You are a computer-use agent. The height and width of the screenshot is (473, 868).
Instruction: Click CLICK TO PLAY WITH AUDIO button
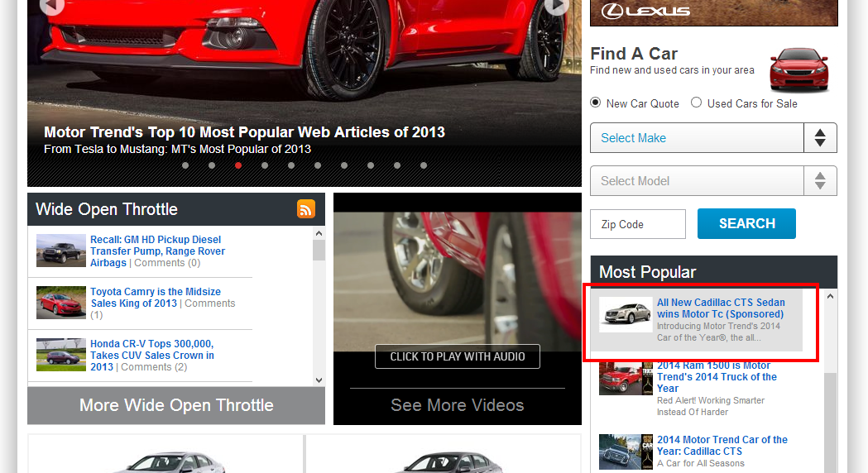458,356
